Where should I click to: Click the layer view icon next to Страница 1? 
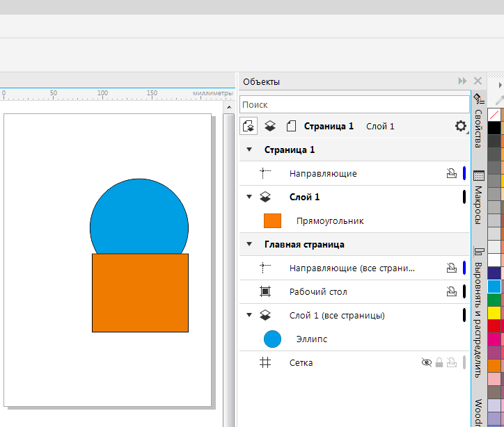tap(271, 126)
